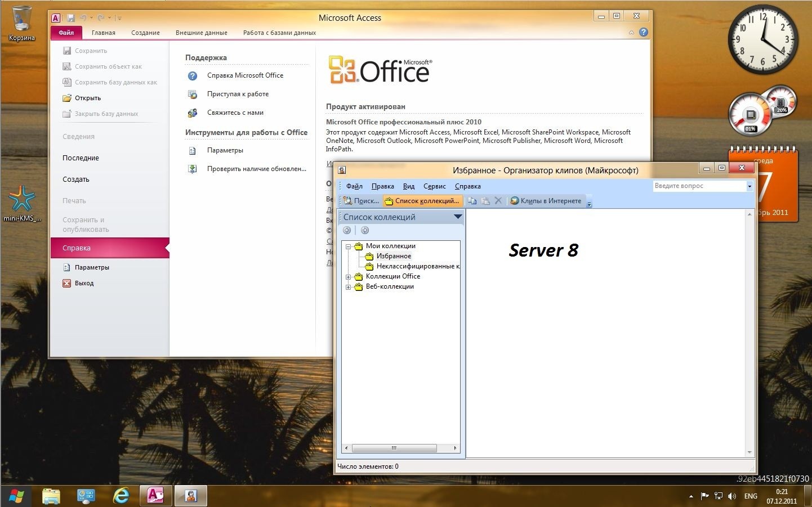
Task: Expand the Веб-коллекции tree node
Action: 349,287
